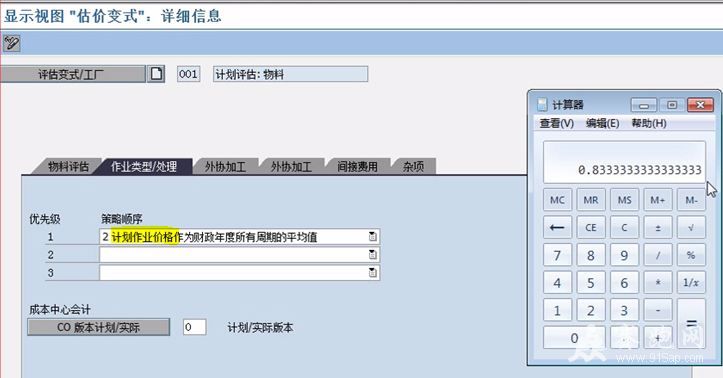Open the second 外协加工 tab
Viewport: 723px width, 378px height.
291,166
